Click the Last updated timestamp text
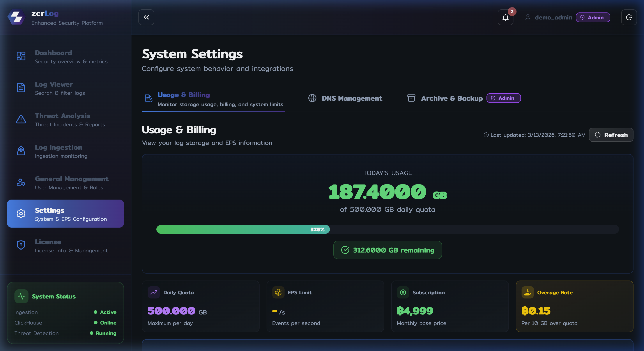Viewport: 644px width, 351px height. coord(538,135)
